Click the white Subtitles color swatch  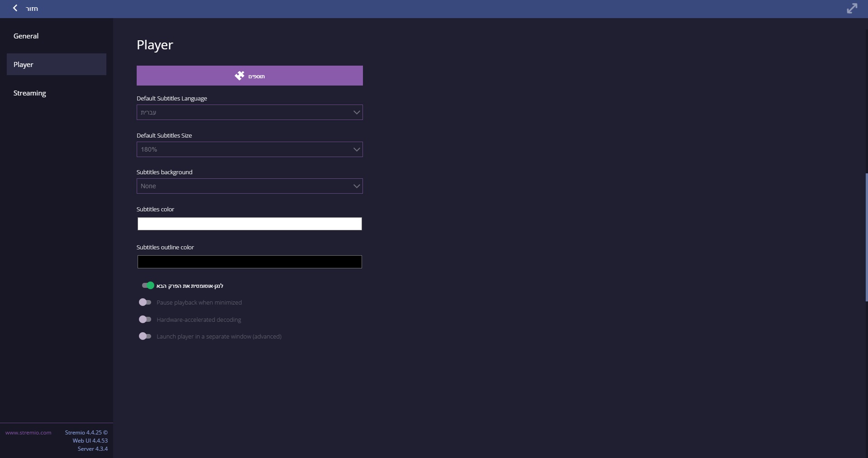coord(249,224)
